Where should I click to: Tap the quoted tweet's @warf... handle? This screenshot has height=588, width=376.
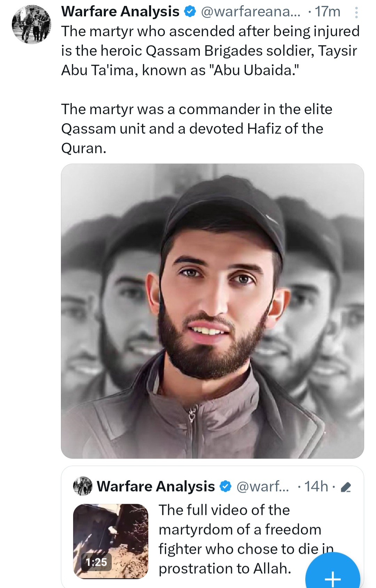click(x=263, y=486)
